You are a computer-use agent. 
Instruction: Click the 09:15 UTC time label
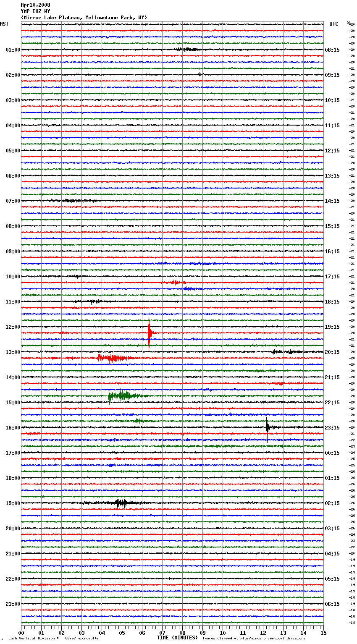pos(332,75)
